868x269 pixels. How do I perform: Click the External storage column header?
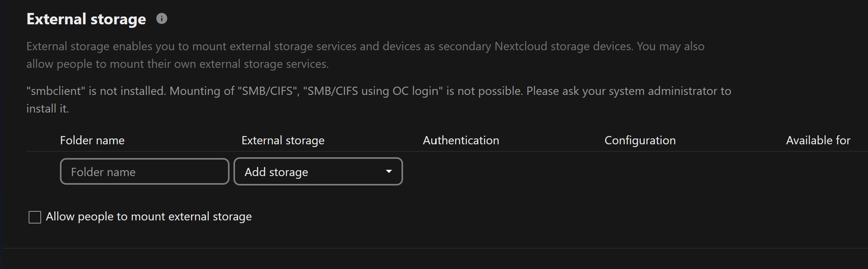(283, 140)
